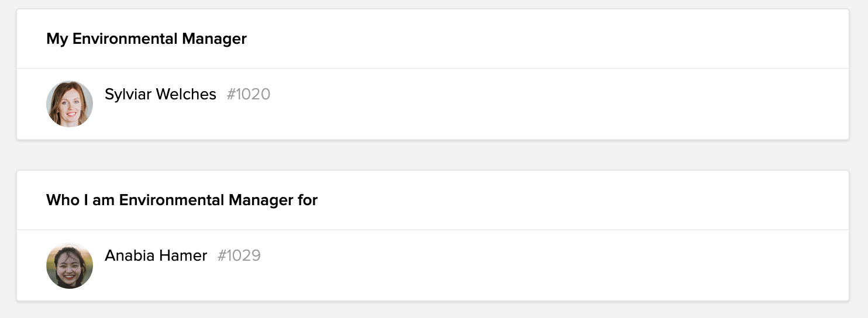Click the word "Who" in the second heading
868x318 pixels.
coord(63,201)
